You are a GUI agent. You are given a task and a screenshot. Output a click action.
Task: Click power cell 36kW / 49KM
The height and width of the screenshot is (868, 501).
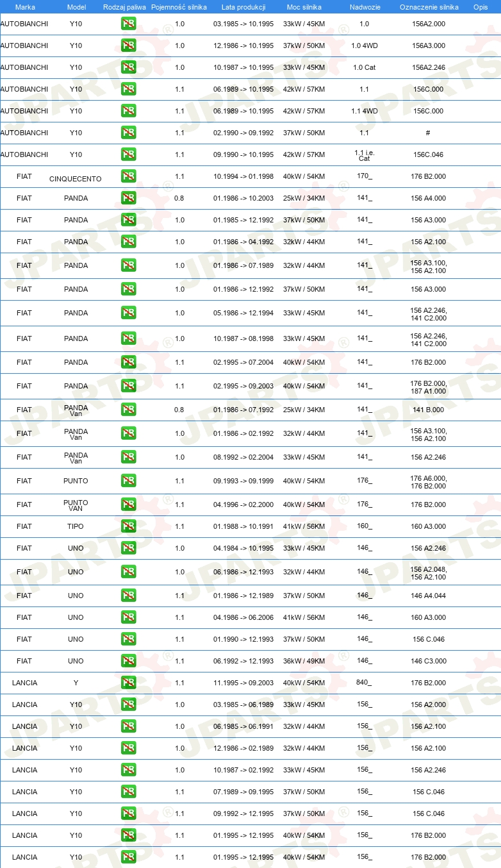coord(304,662)
